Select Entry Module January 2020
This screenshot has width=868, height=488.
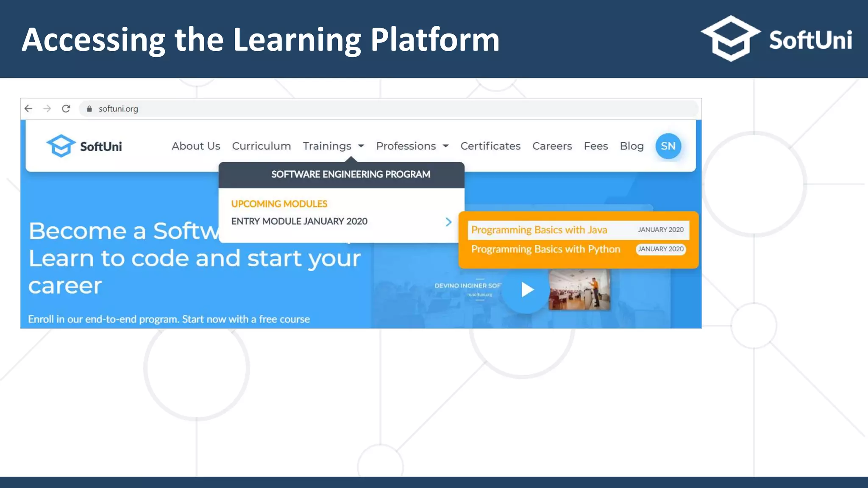(x=299, y=222)
